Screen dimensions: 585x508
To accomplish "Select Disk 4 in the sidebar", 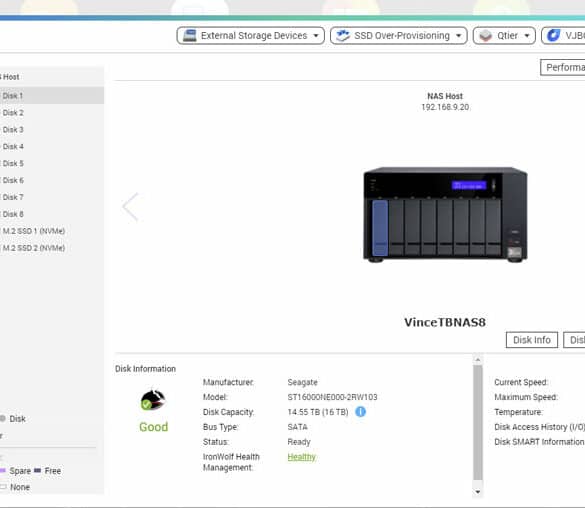I will point(52,146).
